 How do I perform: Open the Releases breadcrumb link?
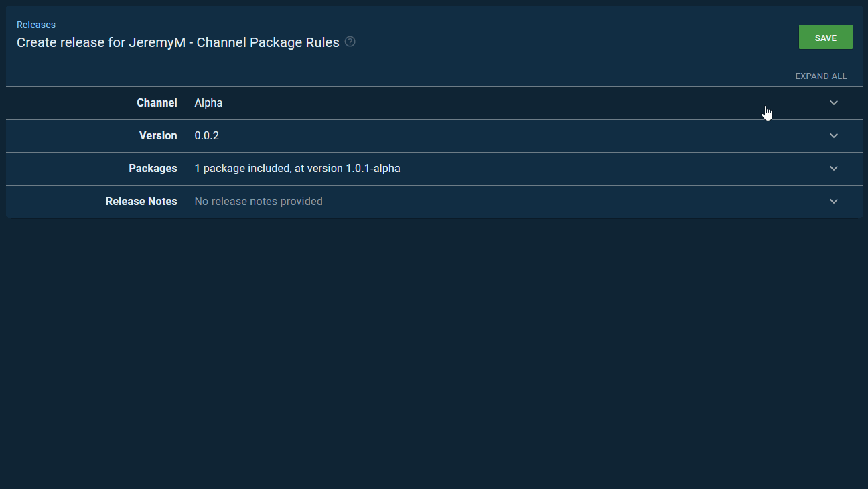(35, 24)
